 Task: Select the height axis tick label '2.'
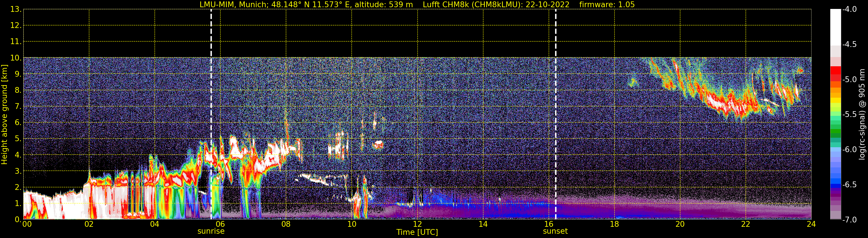pos(18,188)
